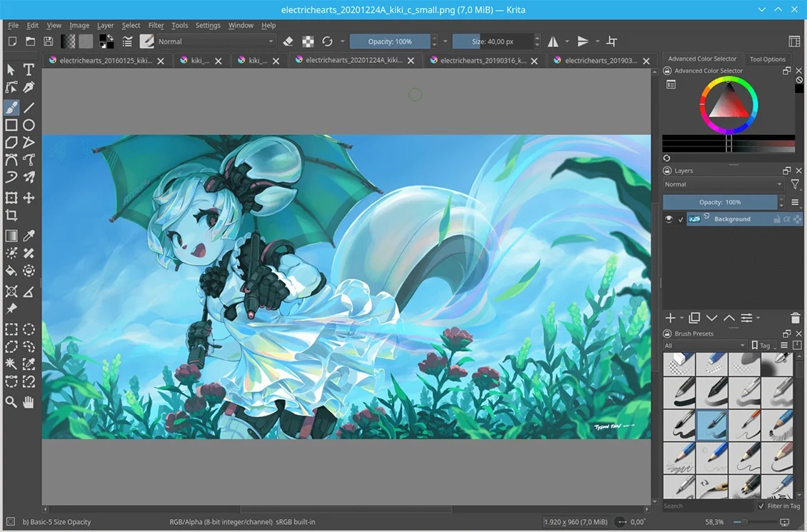
Task: Switch to the Tool Options tab
Action: point(767,59)
